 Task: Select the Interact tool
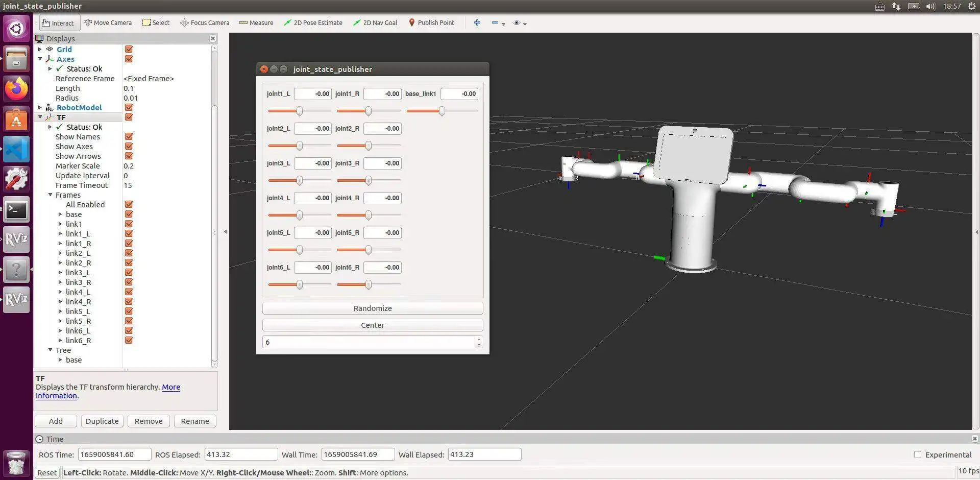point(58,23)
